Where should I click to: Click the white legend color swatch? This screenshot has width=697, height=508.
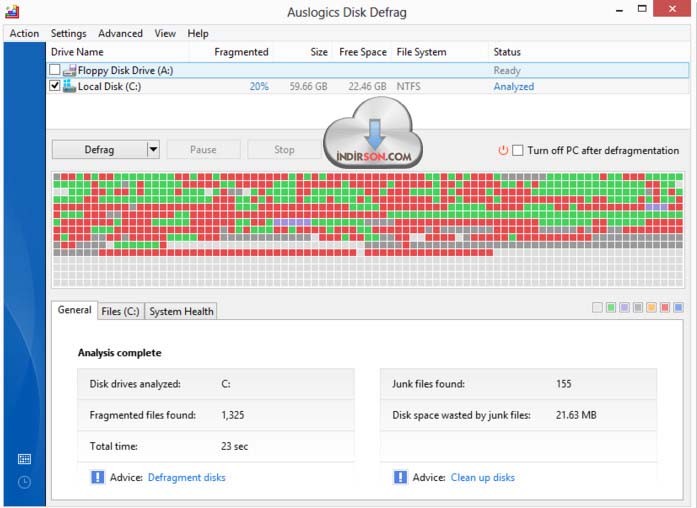[x=597, y=307]
